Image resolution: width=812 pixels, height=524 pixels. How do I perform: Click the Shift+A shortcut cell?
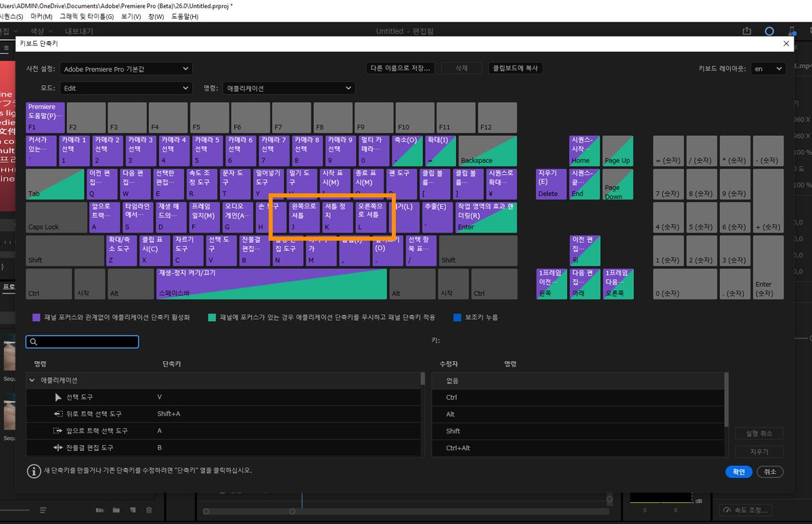(168, 414)
